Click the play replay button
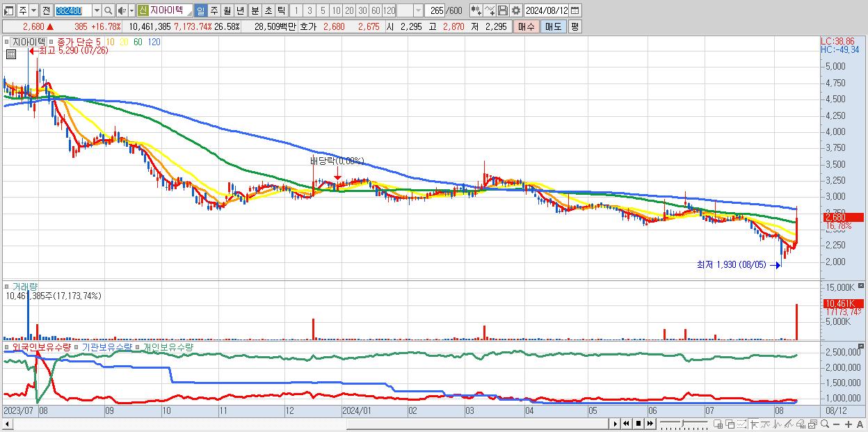Screen dimensions: 868x432 pyautogui.click(x=615, y=424)
